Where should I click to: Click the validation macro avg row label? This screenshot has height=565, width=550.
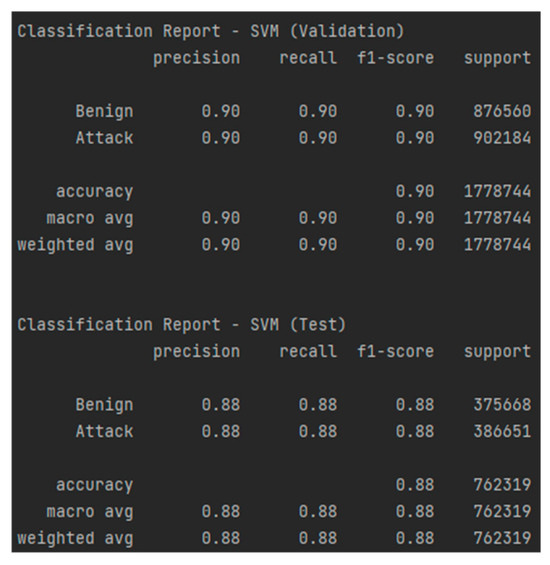coord(90,218)
